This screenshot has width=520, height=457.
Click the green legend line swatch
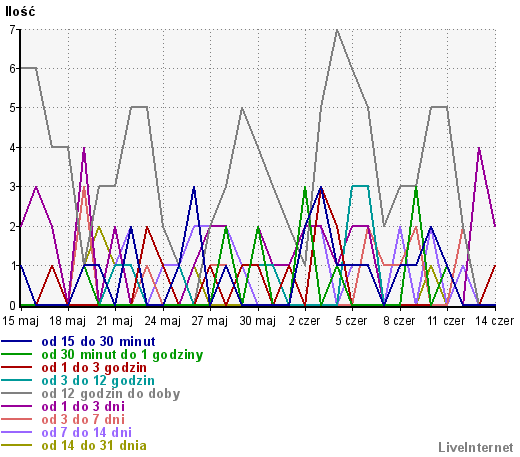coord(17,355)
